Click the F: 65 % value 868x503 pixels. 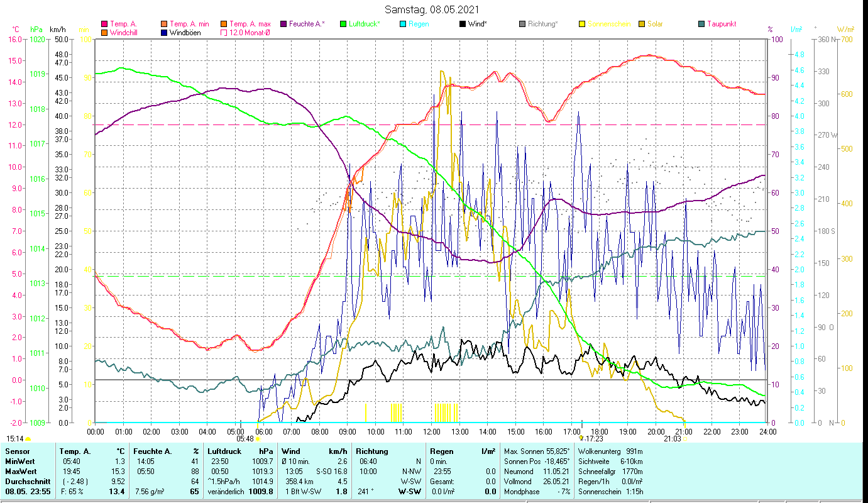[x=72, y=491]
